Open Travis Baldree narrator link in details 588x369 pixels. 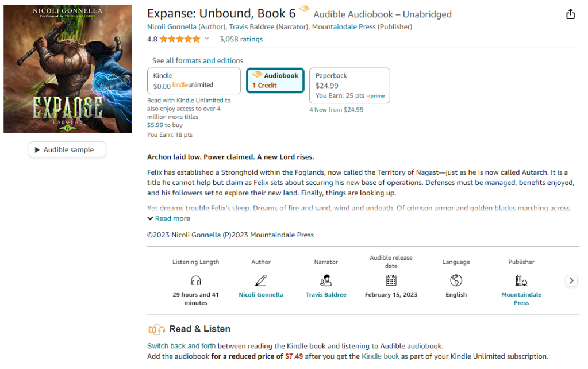pyautogui.click(x=326, y=295)
